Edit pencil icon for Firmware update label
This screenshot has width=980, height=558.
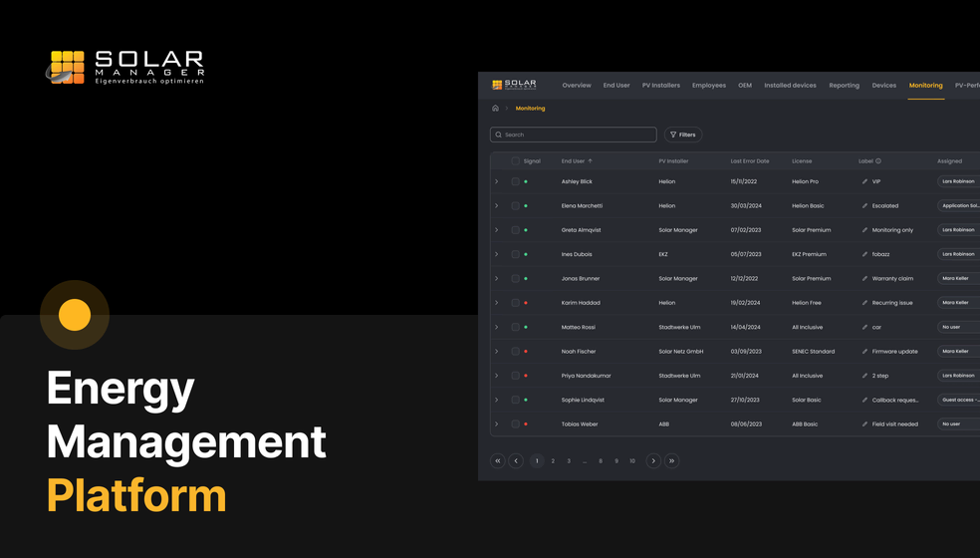point(865,352)
